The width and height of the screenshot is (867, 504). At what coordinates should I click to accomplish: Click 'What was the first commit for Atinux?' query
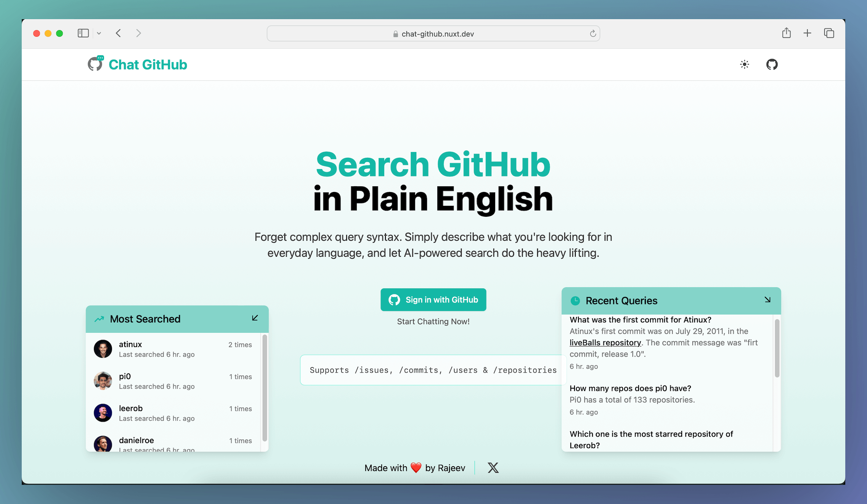pyautogui.click(x=640, y=320)
